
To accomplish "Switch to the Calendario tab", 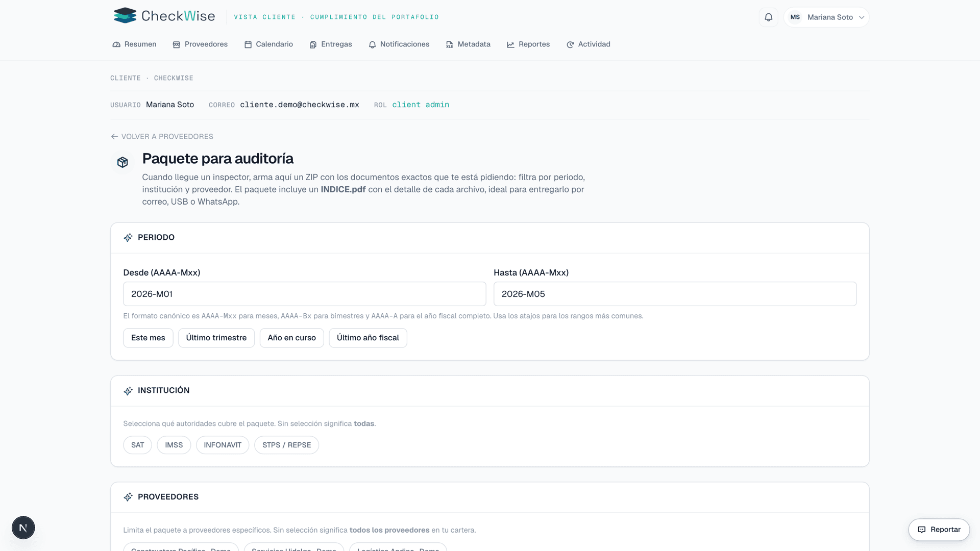I will tap(268, 44).
